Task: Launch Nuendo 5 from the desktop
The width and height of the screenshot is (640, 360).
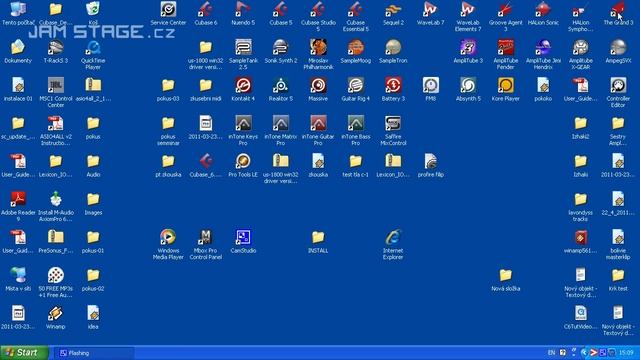Action: point(243,9)
